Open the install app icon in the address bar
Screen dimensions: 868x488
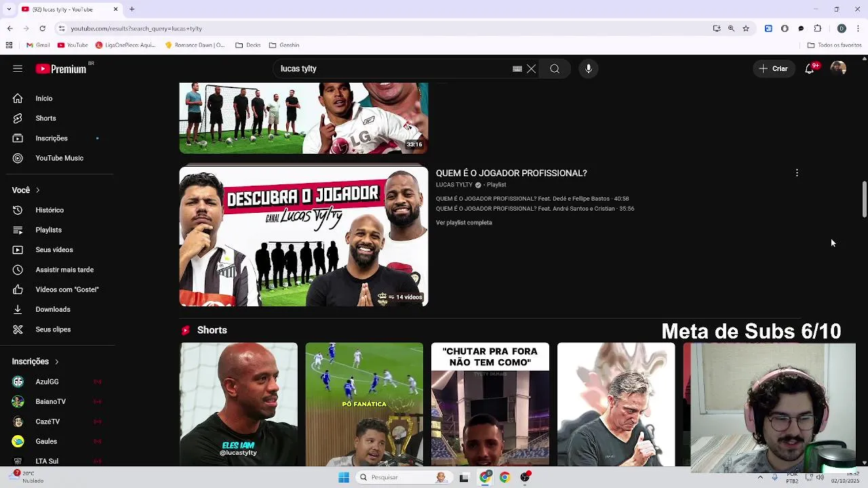(717, 28)
